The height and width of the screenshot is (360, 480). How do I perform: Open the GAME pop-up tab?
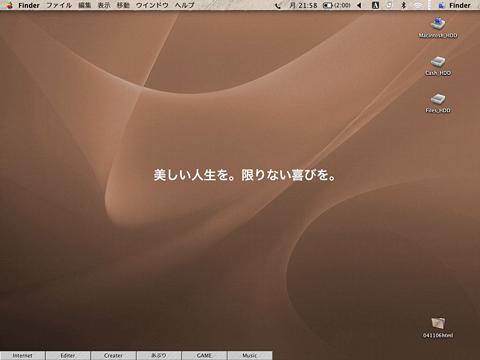click(x=204, y=355)
